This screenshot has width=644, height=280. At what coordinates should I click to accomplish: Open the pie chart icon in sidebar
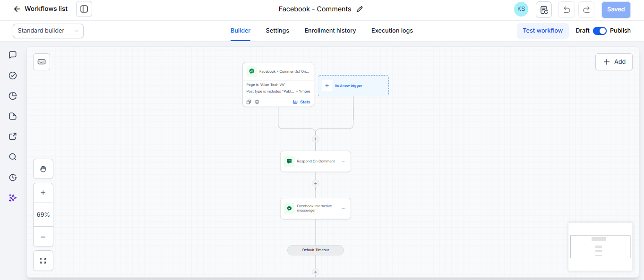tap(13, 96)
